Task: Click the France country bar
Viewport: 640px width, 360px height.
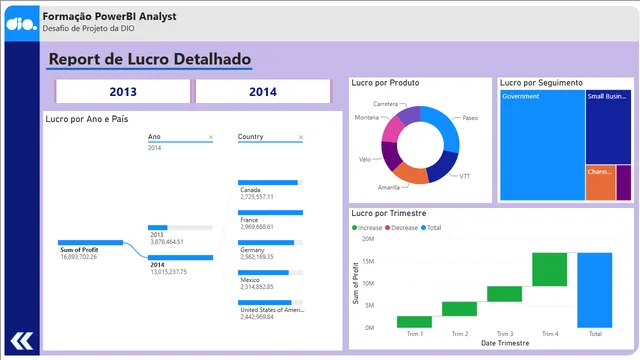Action: click(x=270, y=213)
